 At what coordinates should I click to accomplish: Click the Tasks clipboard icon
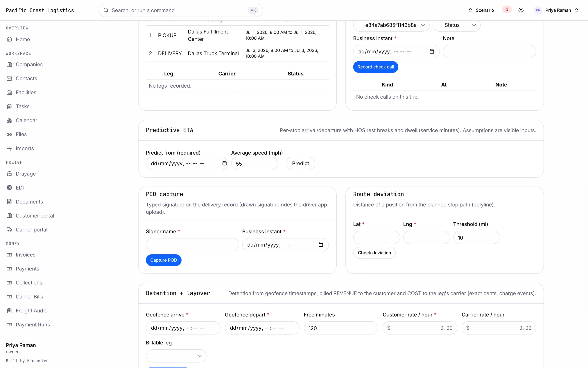click(x=9, y=106)
